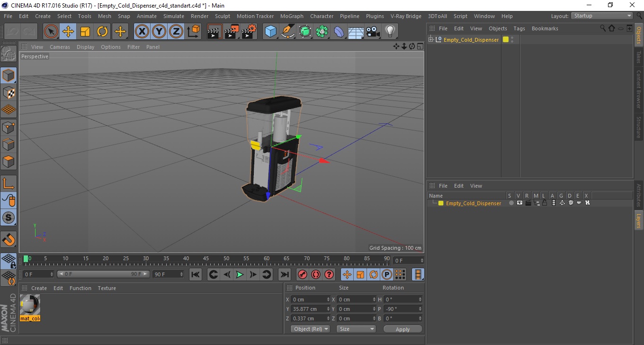The width and height of the screenshot is (644, 345).
Task: Open the Mesh menu
Action: 104,16
